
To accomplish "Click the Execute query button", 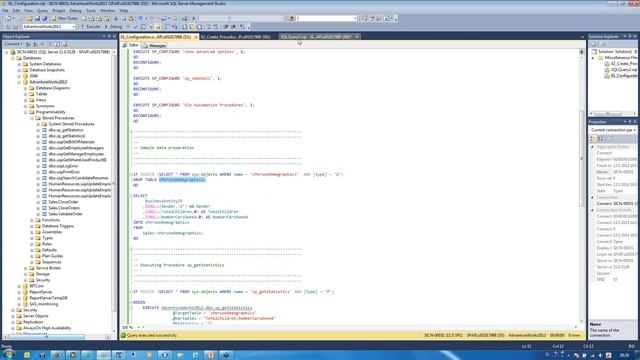I will coord(90,27).
